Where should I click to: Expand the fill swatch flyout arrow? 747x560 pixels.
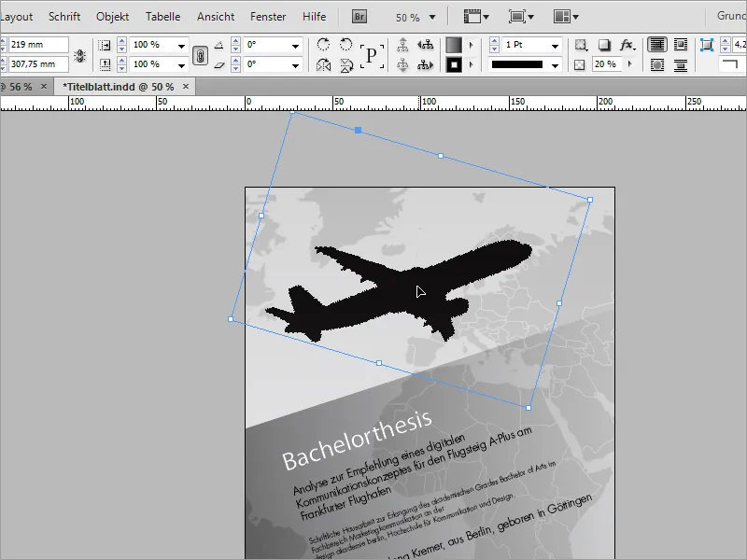pos(472,45)
